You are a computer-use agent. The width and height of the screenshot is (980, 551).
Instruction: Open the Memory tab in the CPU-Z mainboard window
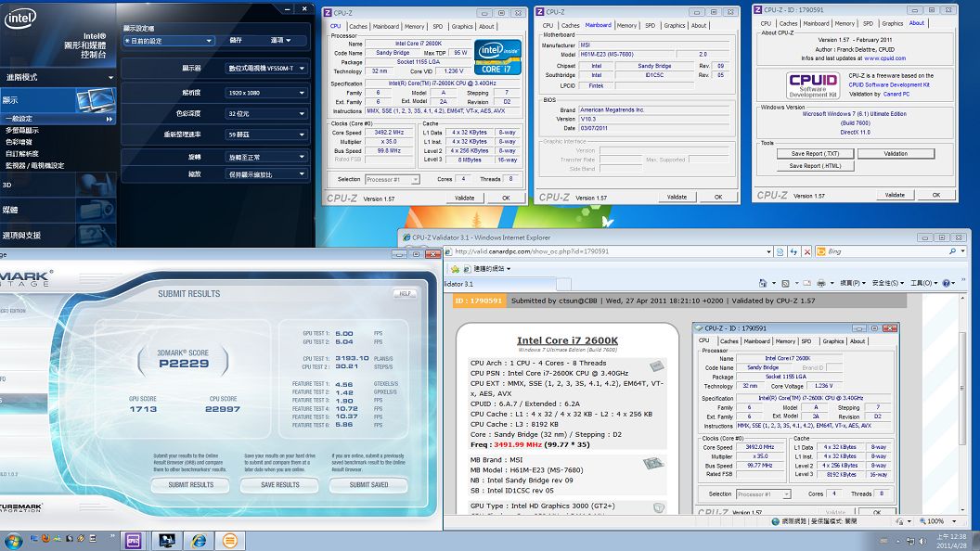tap(626, 26)
